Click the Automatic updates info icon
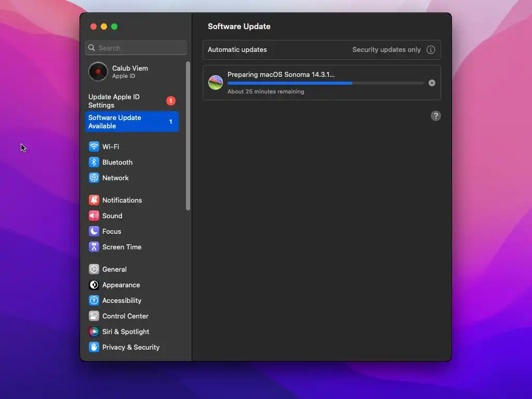 point(431,50)
